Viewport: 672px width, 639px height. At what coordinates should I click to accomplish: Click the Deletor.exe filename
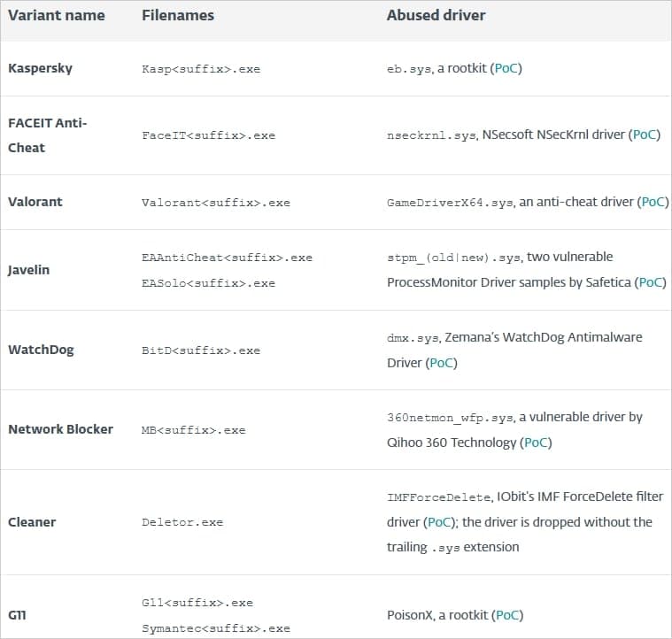[182, 522]
